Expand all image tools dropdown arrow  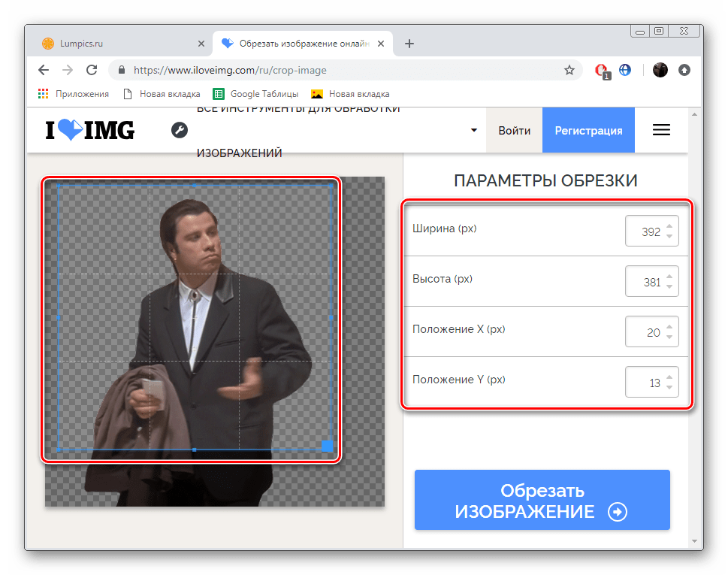click(x=473, y=130)
